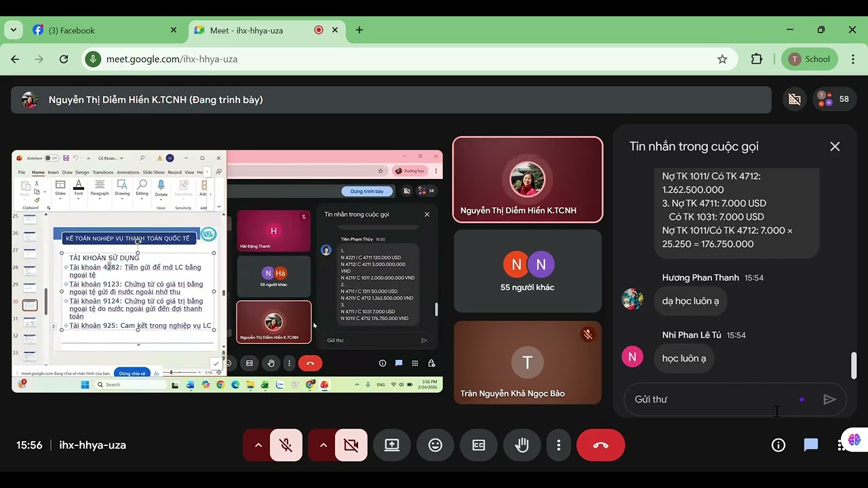This screenshot has height=488, width=868.
Task: Click the Trần Nguyễn Khả Ngọc Bảo tile
Action: (528, 363)
